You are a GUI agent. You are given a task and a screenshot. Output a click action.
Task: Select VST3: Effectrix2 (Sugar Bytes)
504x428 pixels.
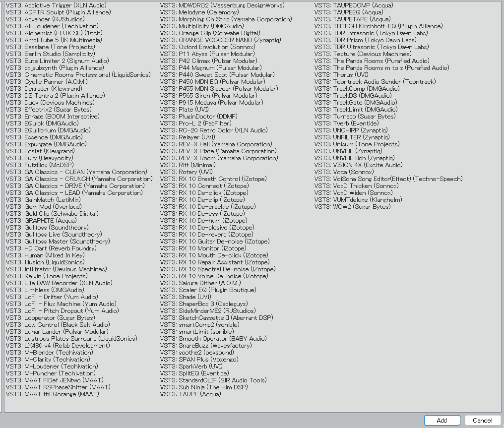pyautogui.click(x=49, y=109)
